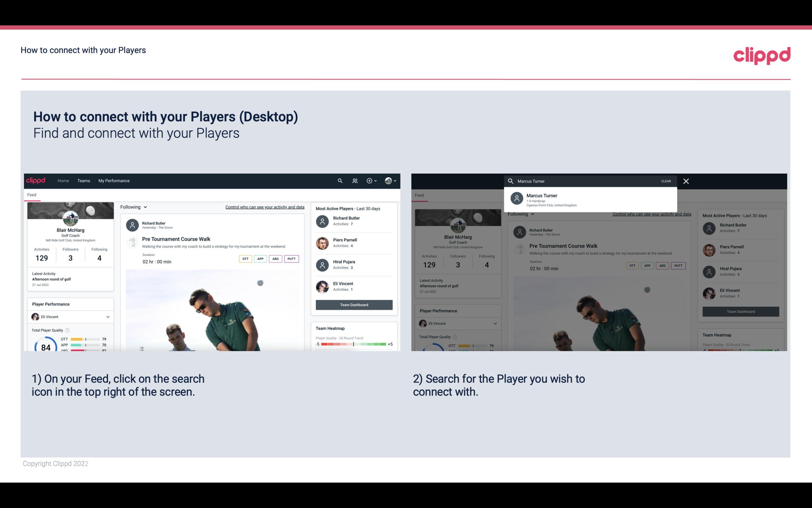Click the user profile icon top right

pos(388,181)
